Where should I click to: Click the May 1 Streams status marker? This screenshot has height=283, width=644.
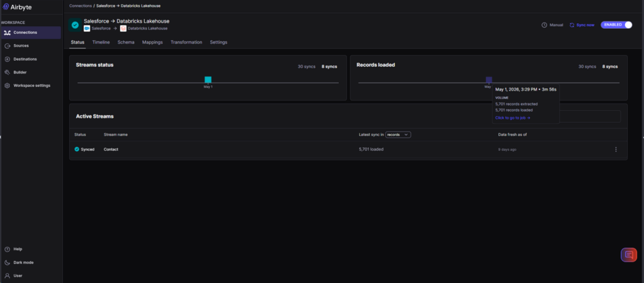[208, 80]
